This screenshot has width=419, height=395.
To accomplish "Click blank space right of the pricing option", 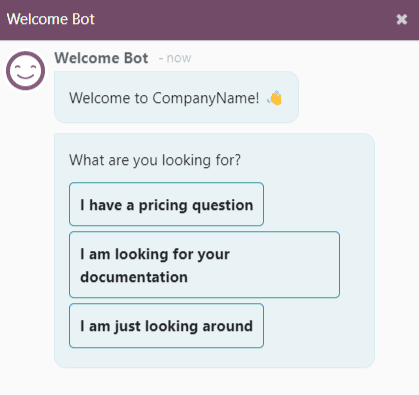I will coord(318,204).
